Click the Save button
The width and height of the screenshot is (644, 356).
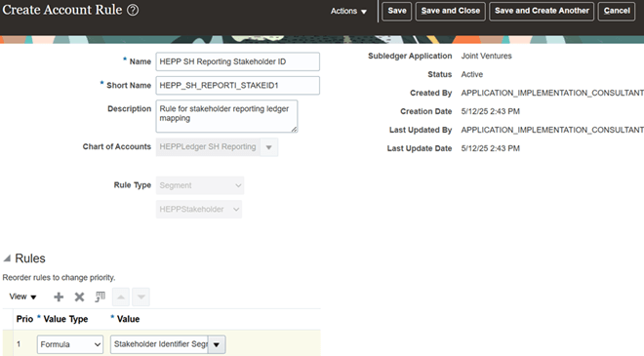click(397, 11)
